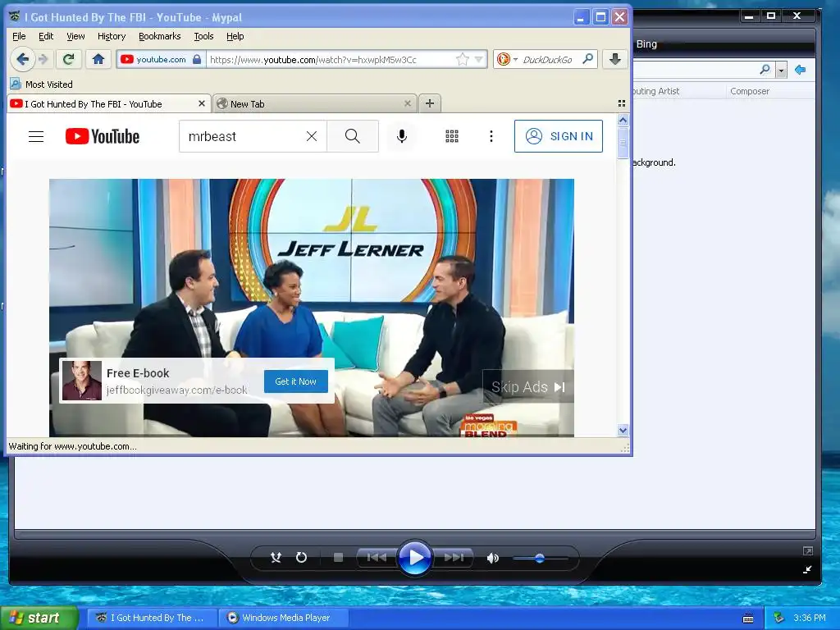Clear the mrbeast search text
This screenshot has height=630, width=840.
click(x=311, y=137)
